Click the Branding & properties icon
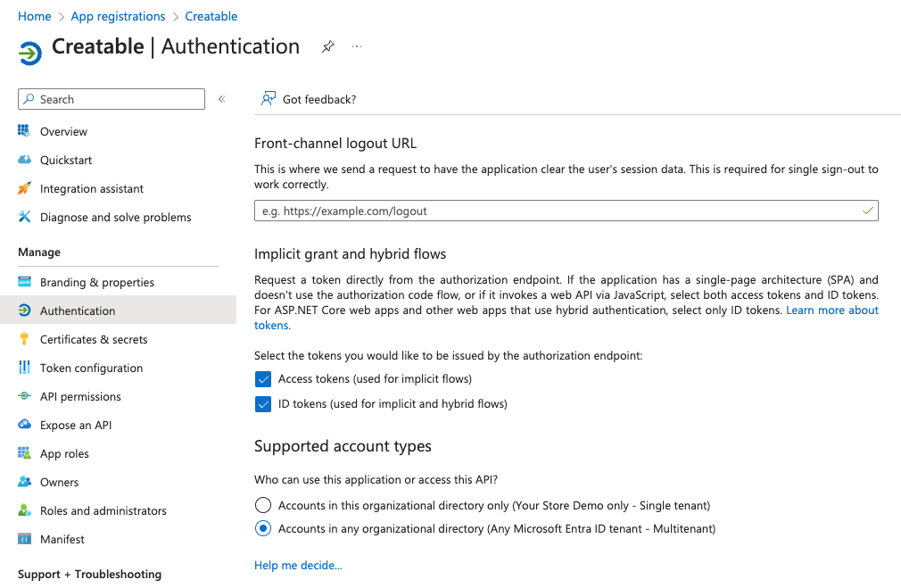The height and width of the screenshot is (588, 901). click(x=24, y=282)
